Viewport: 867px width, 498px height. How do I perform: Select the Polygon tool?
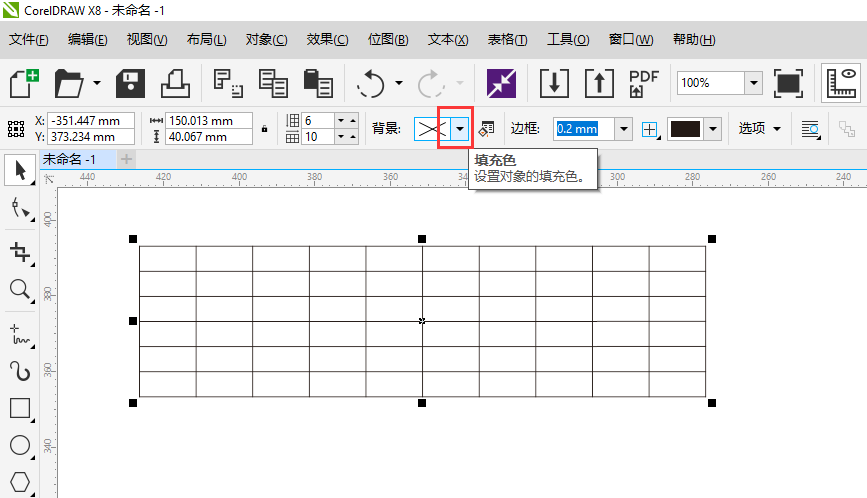click(20, 482)
